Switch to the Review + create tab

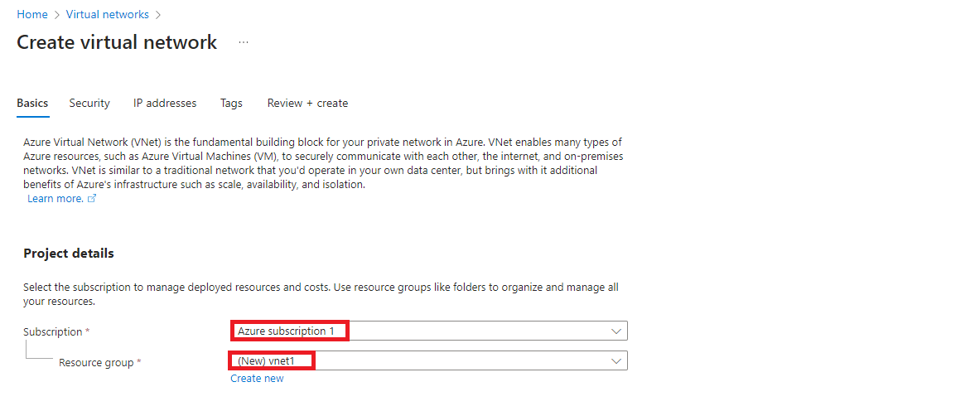click(x=307, y=104)
